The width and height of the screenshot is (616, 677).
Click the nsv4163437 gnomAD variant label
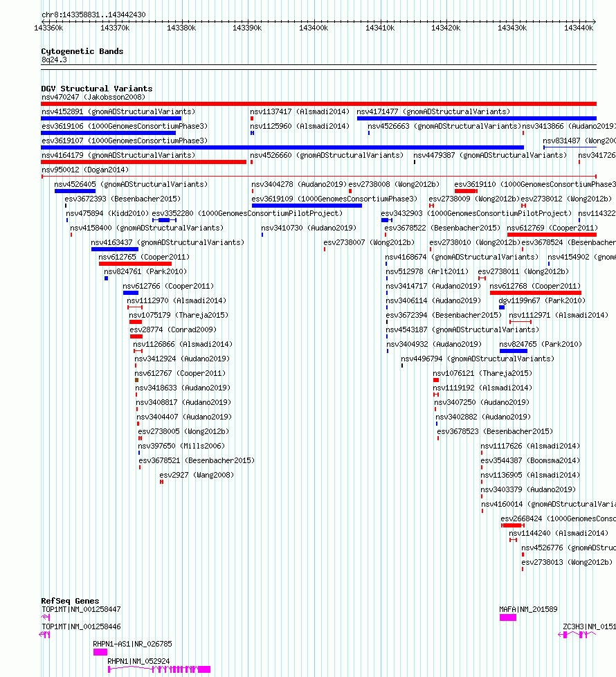tap(167, 243)
